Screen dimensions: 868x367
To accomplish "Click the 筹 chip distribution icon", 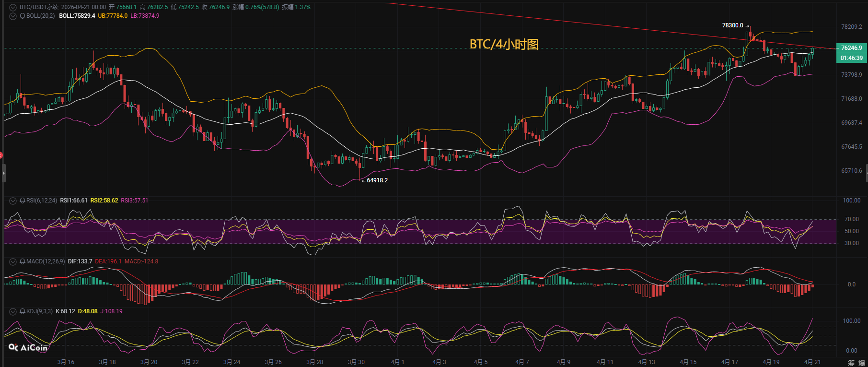I will click(851, 363).
